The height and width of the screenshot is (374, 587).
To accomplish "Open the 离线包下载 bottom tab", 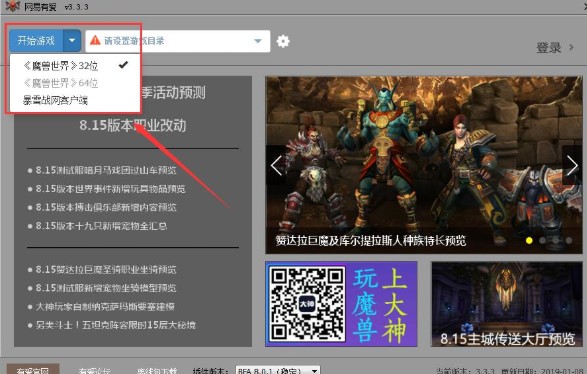I will coord(156,371).
